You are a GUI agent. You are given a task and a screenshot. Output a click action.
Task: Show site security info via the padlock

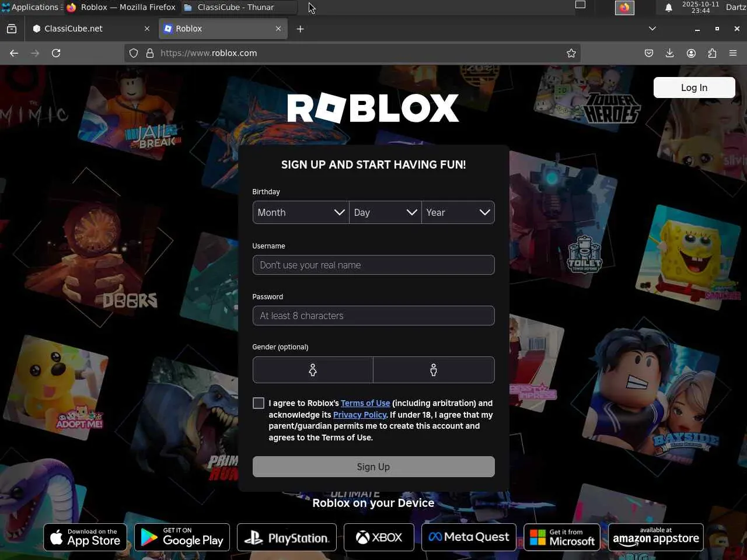tap(150, 53)
